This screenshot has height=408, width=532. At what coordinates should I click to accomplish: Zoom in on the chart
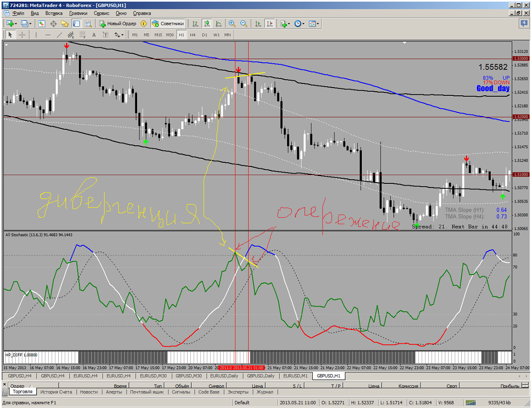[232, 23]
